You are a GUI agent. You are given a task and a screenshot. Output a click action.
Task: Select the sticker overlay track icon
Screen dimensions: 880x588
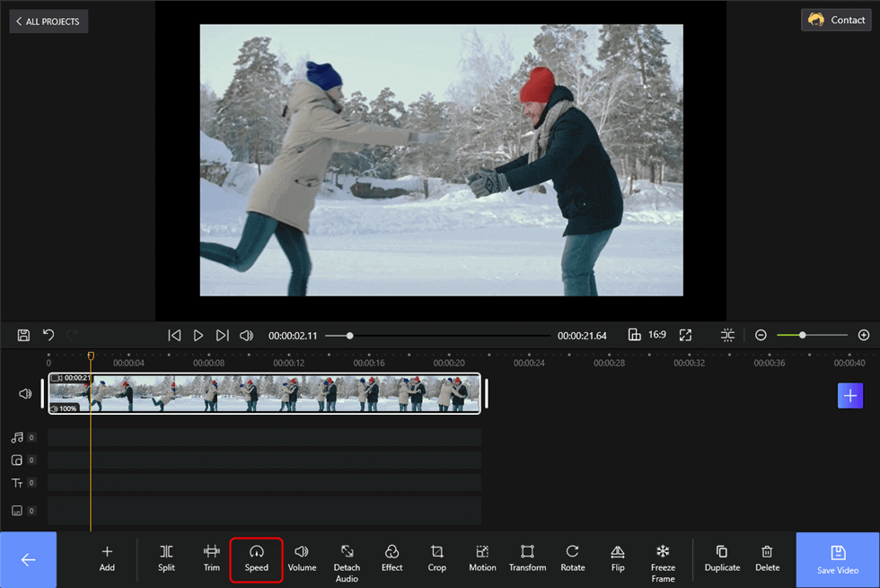coord(17,460)
